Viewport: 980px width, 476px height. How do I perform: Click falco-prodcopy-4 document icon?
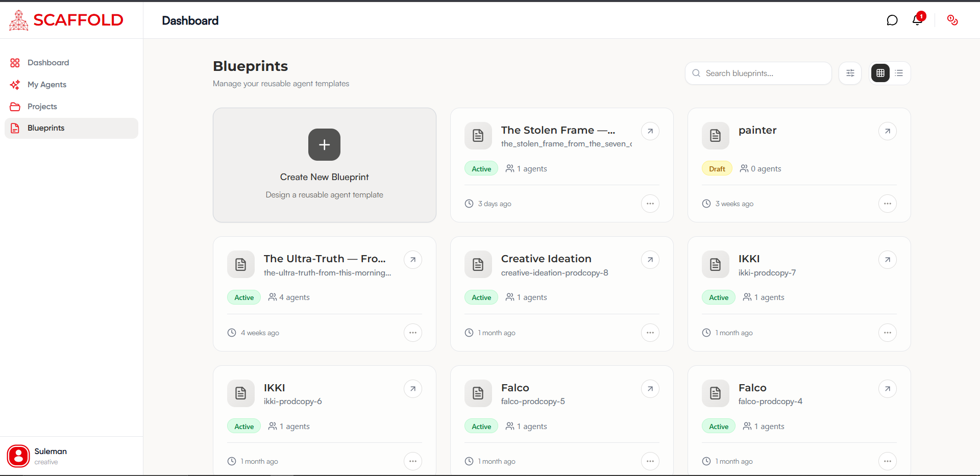pyautogui.click(x=716, y=393)
